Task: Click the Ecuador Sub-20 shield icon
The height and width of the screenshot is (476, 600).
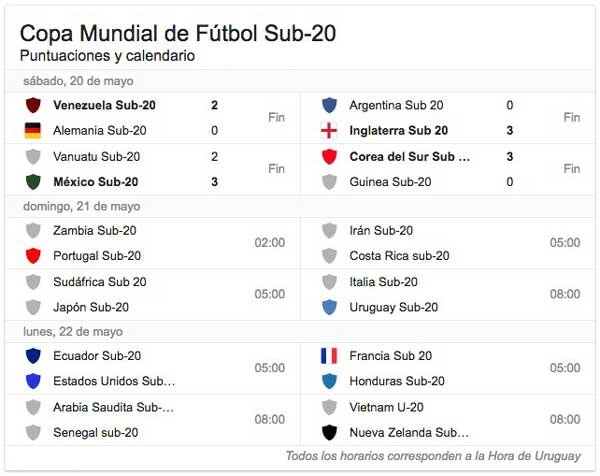Action: pos(33,356)
